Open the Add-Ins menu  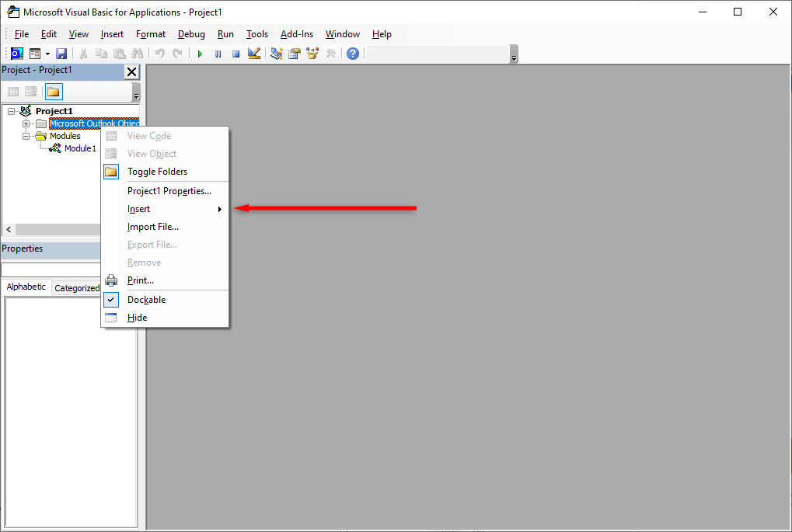click(297, 34)
